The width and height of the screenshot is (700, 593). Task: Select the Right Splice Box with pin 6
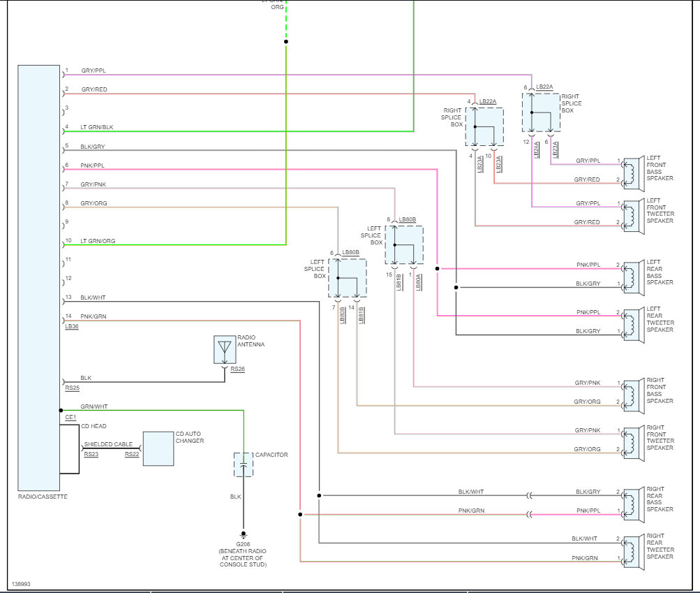541,112
